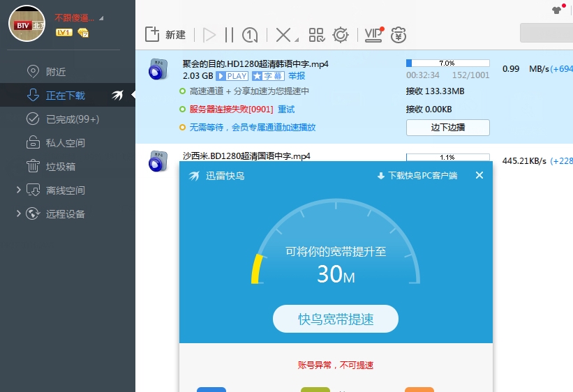Click the LV1 level badge
The height and width of the screenshot is (392, 573).
(64, 33)
